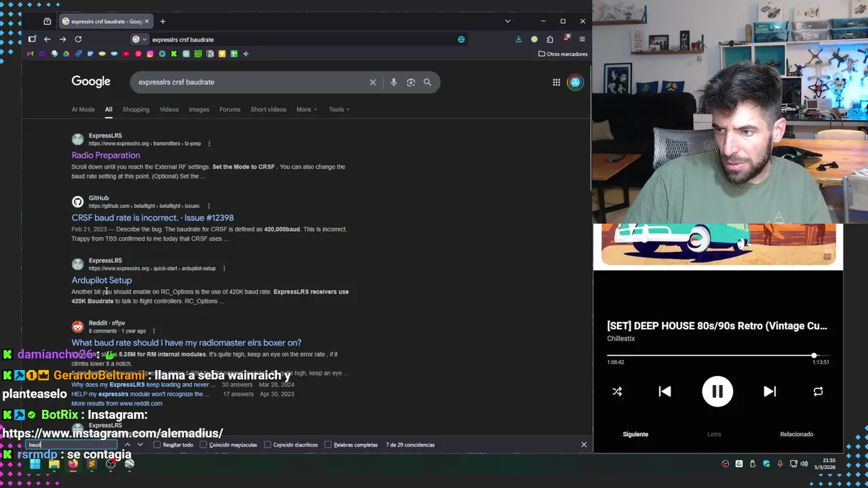Open options for the Ardupilot Setup result
This screenshot has width=868, height=488.
point(224,268)
